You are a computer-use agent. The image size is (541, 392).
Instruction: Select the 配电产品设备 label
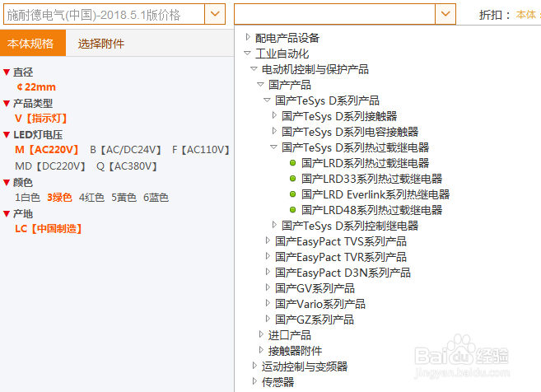(287, 38)
